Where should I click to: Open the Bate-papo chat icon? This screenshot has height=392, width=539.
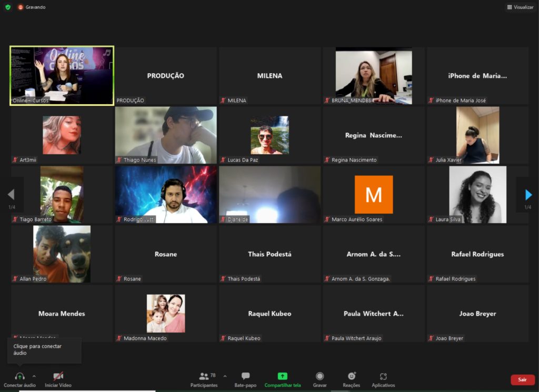point(245,377)
